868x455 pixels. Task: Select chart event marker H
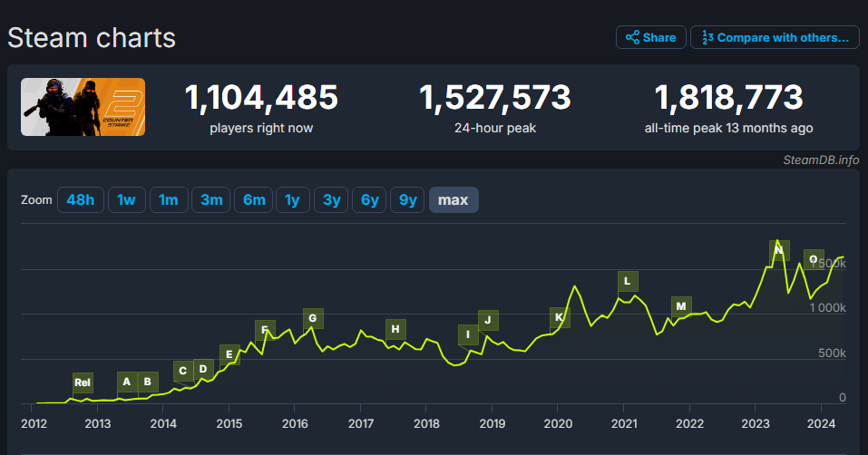tap(395, 329)
